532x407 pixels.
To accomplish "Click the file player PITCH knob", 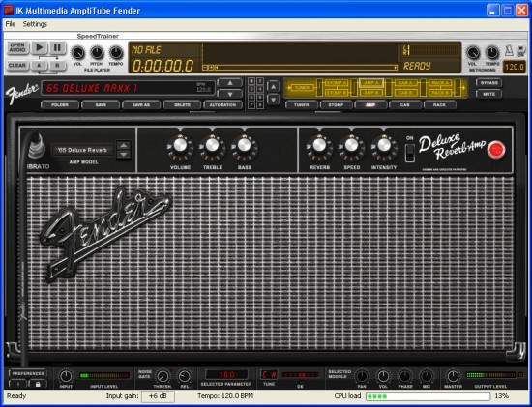I will click(97, 53).
